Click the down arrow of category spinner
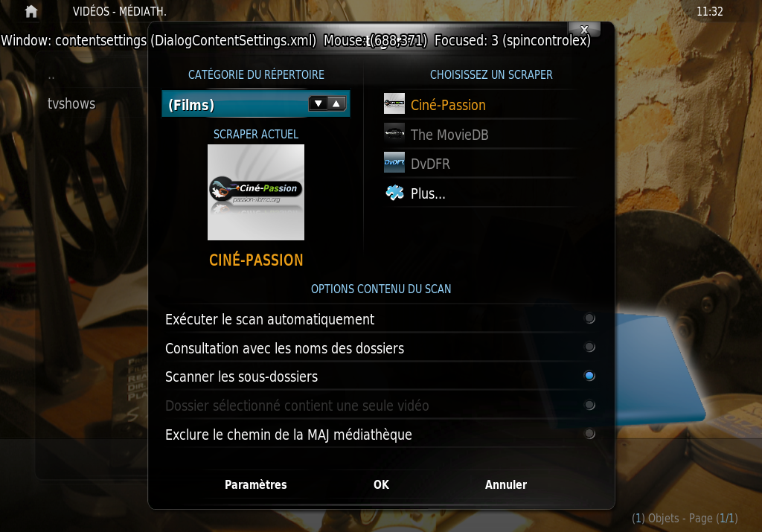Image resolution: width=762 pixels, height=532 pixels. pos(318,103)
